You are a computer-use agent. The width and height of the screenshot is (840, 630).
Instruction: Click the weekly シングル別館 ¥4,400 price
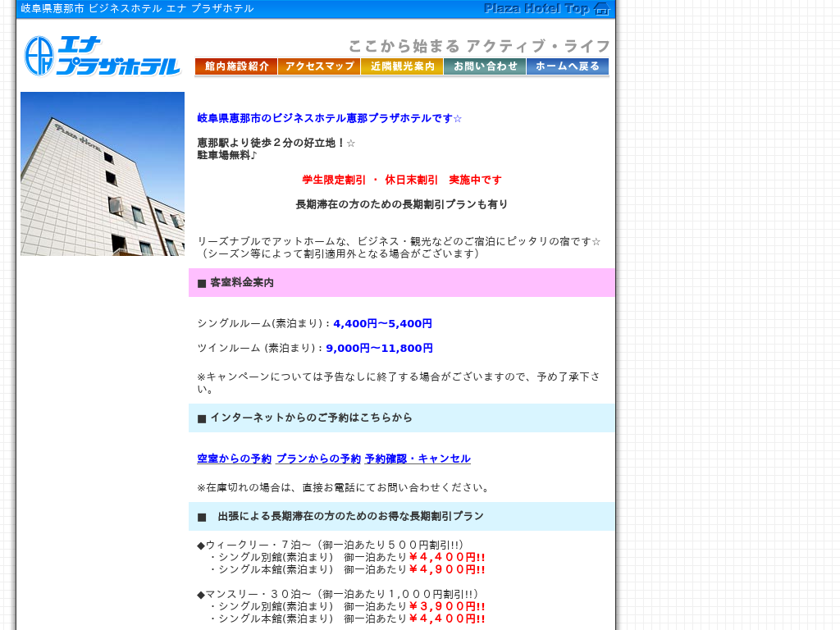click(x=447, y=558)
